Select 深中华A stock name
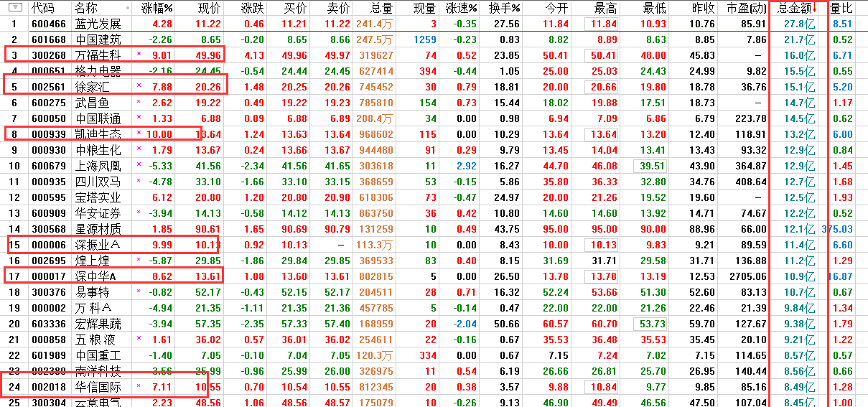 95,276
